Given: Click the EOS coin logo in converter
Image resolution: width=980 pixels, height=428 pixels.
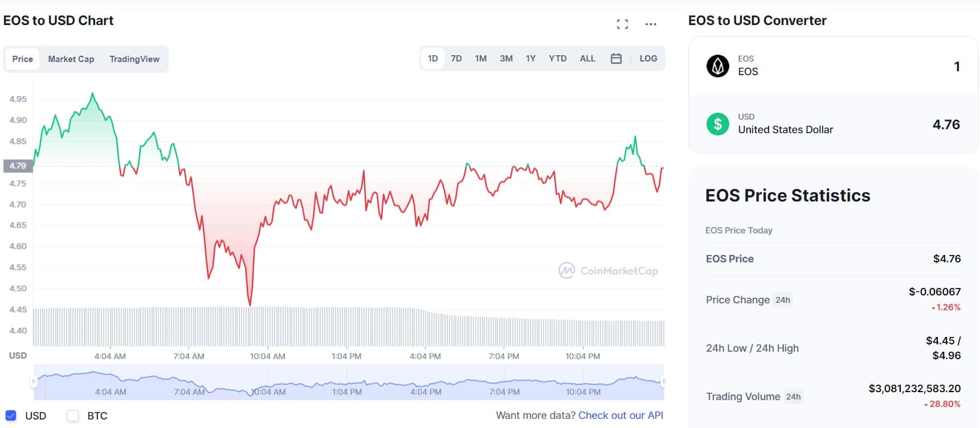Looking at the screenshot, I should tap(718, 66).
